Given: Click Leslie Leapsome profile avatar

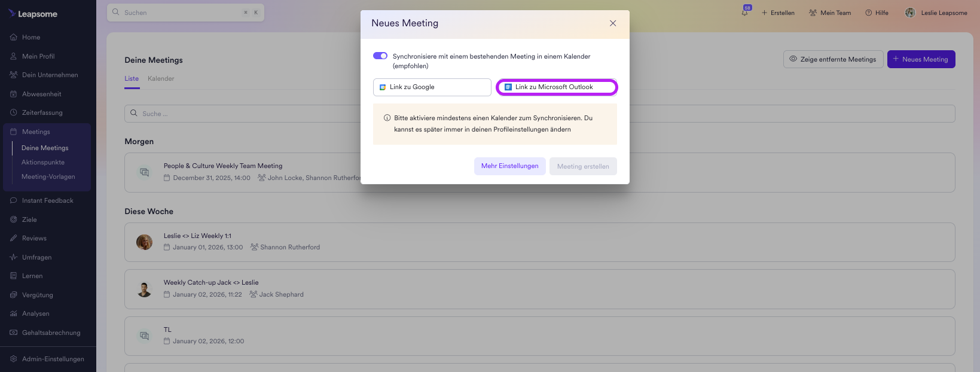Looking at the screenshot, I should pyautogui.click(x=910, y=13).
